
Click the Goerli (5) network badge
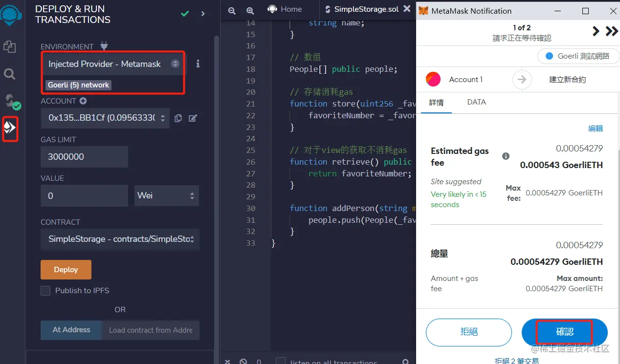pyautogui.click(x=78, y=85)
